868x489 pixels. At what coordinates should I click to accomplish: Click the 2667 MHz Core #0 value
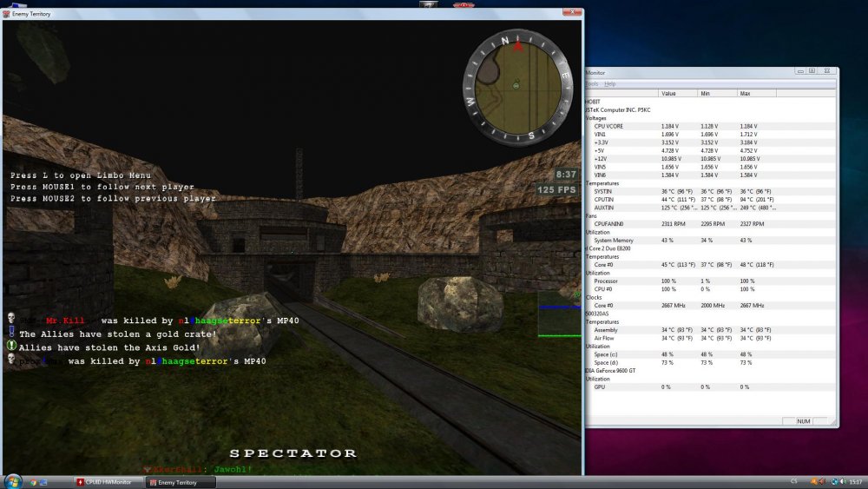pos(674,306)
